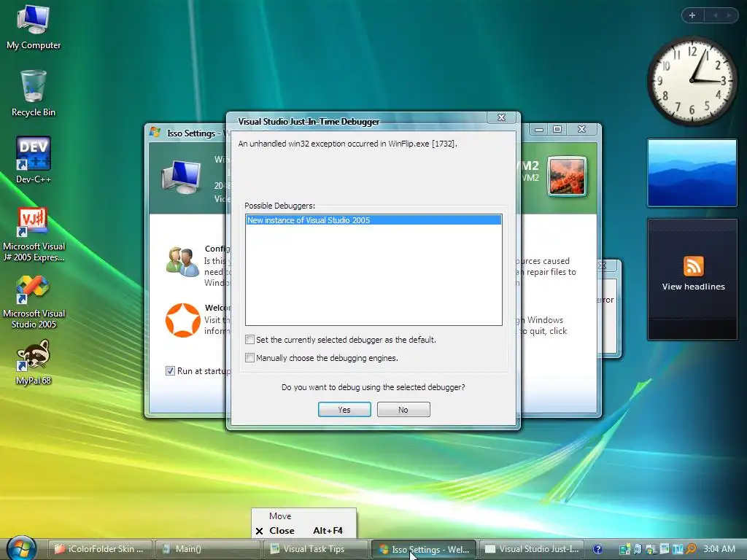This screenshot has width=747, height=560.
Task: Check 'Set the currently selected debugger as default'
Action: 249,340
